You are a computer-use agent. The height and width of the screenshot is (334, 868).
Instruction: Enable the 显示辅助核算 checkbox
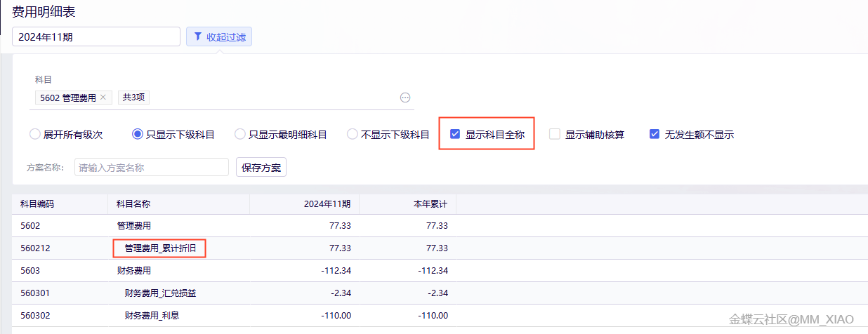555,134
